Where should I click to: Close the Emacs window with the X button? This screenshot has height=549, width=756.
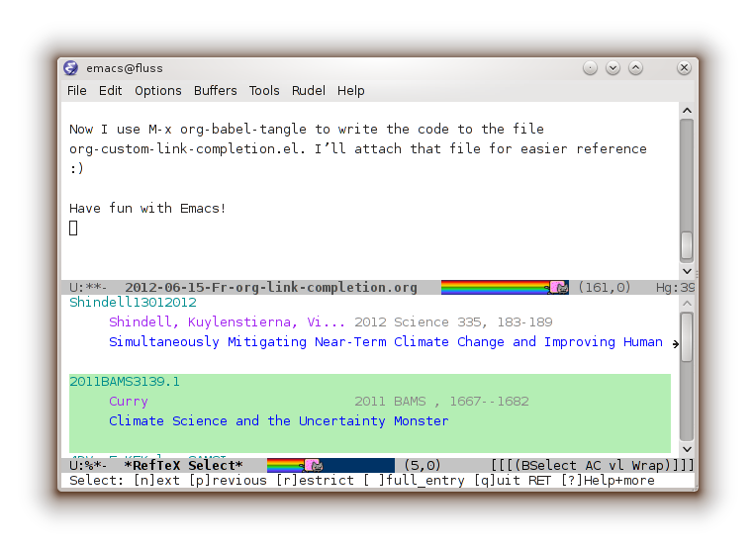pyautogui.click(x=683, y=68)
